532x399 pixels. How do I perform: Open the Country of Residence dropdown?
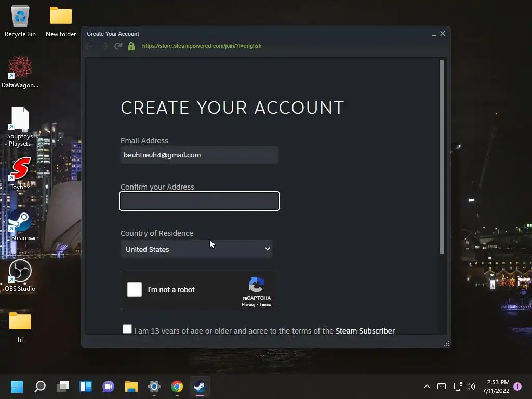tap(196, 249)
